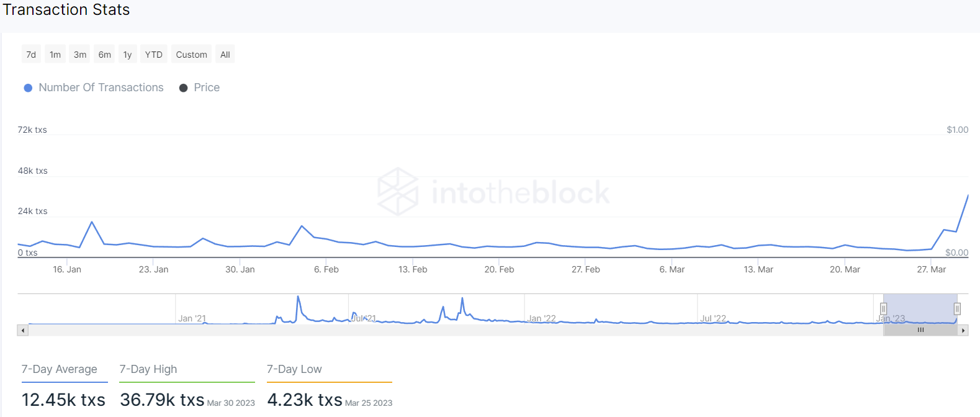The height and width of the screenshot is (417, 980).
Task: Set the chart range to 6m
Action: click(x=105, y=55)
